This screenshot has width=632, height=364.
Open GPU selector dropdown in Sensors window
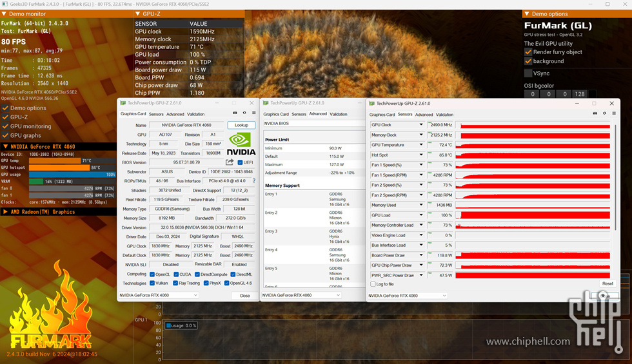(x=408, y=296)
